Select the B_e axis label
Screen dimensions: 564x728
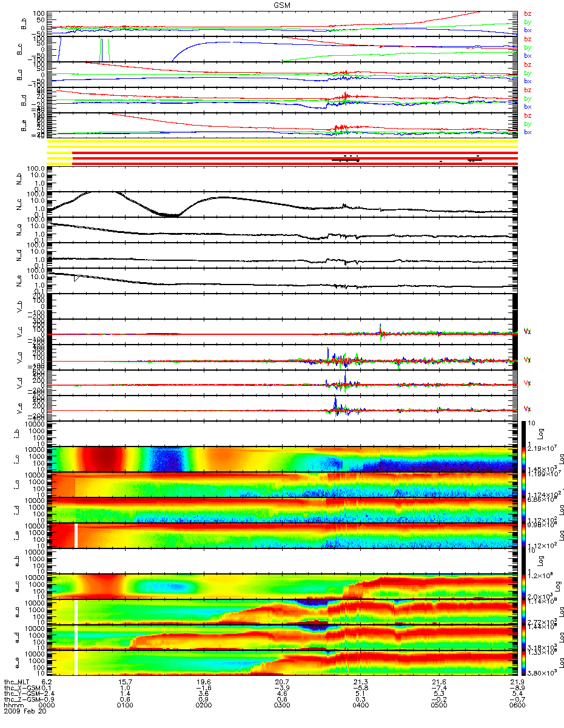25,127
